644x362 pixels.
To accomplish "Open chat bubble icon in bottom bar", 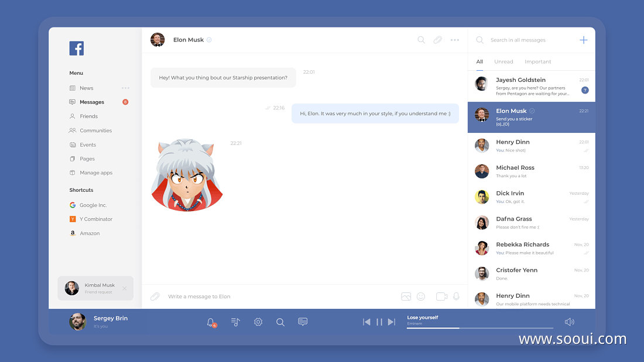I will coord(303,322).
